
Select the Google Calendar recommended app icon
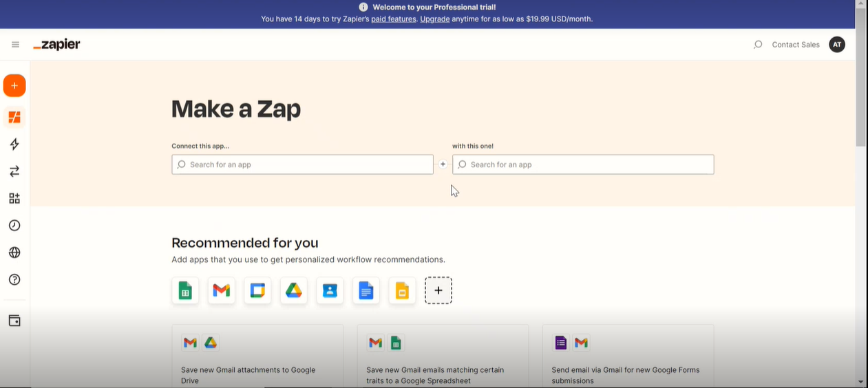tap(257, 291)
